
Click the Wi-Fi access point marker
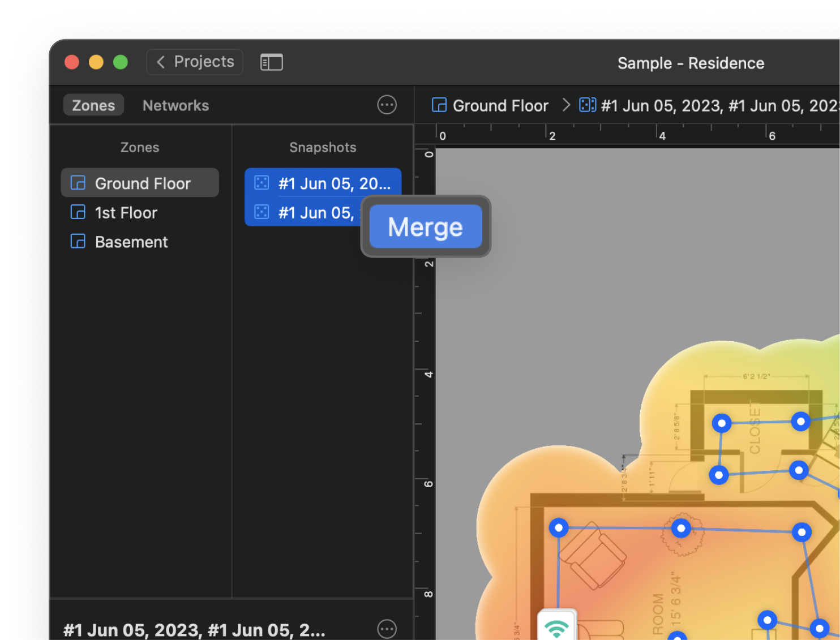(x=556, y=626)
